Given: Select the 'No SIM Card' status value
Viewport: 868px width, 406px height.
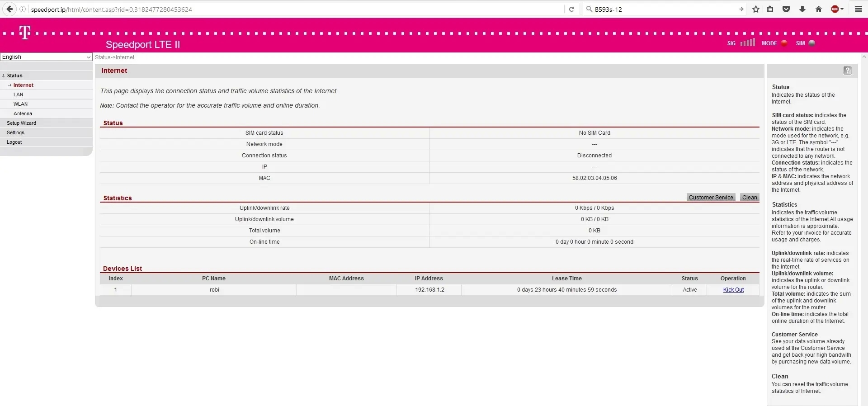Looking at the screenshot, I should click(594, 133).
